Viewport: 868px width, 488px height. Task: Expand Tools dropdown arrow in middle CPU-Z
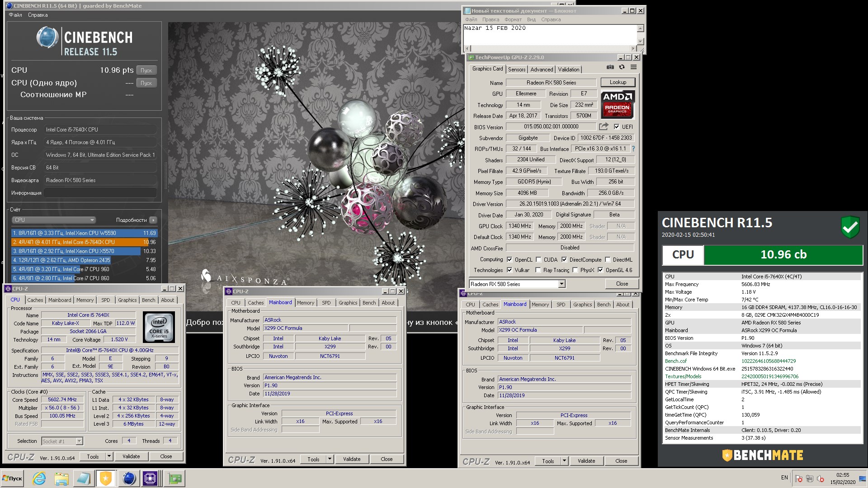[x=330, y=459]
